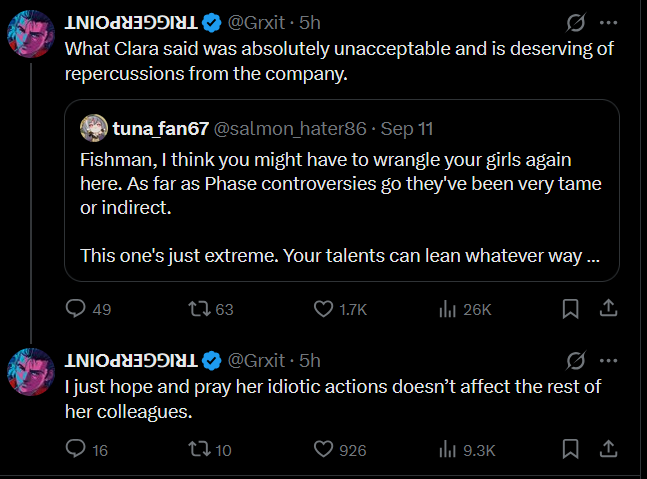The image size is (647, 479).
Task: Open Grok icon on the first tweet
Action: tap(575, 21)
